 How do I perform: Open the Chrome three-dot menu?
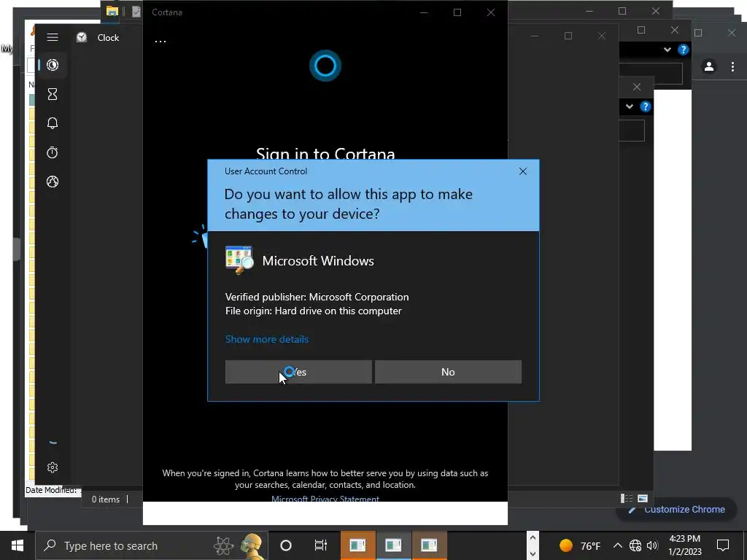point(732,67)
